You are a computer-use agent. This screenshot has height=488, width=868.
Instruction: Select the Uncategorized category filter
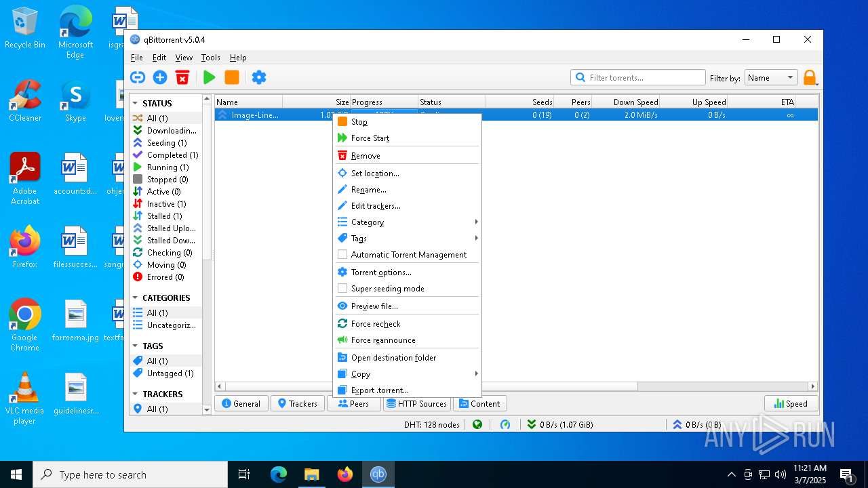pos(165,325)
